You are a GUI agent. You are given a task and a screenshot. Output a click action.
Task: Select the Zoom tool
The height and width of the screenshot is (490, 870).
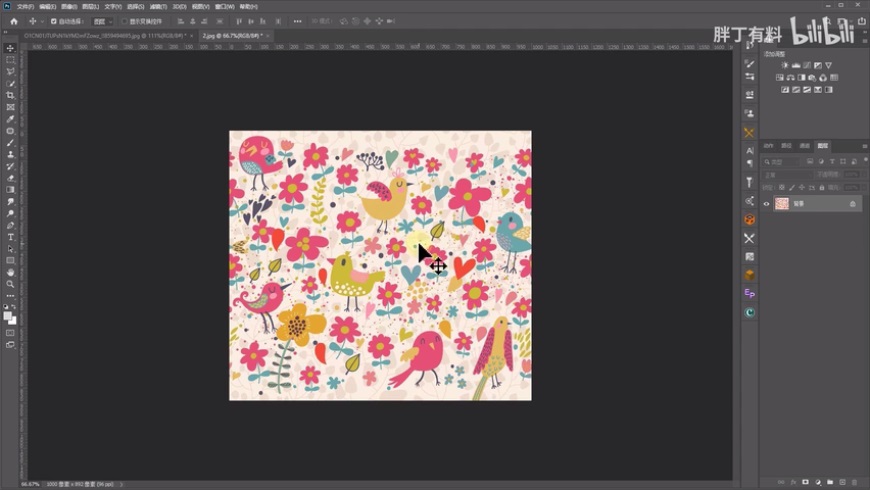[x=10, y=284]
